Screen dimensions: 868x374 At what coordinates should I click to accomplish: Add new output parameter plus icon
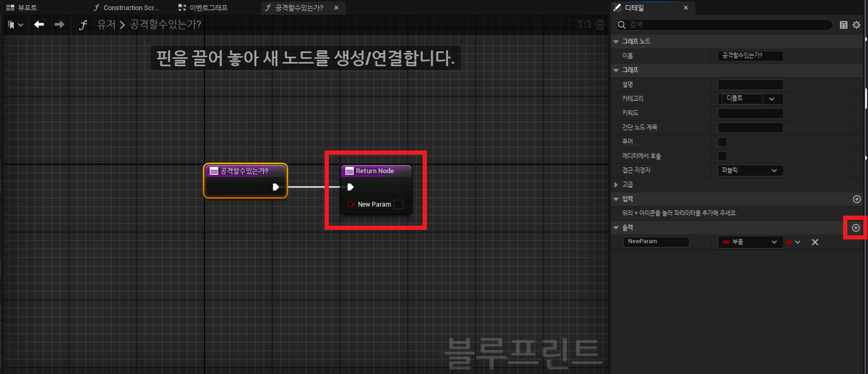click(856, 228)
